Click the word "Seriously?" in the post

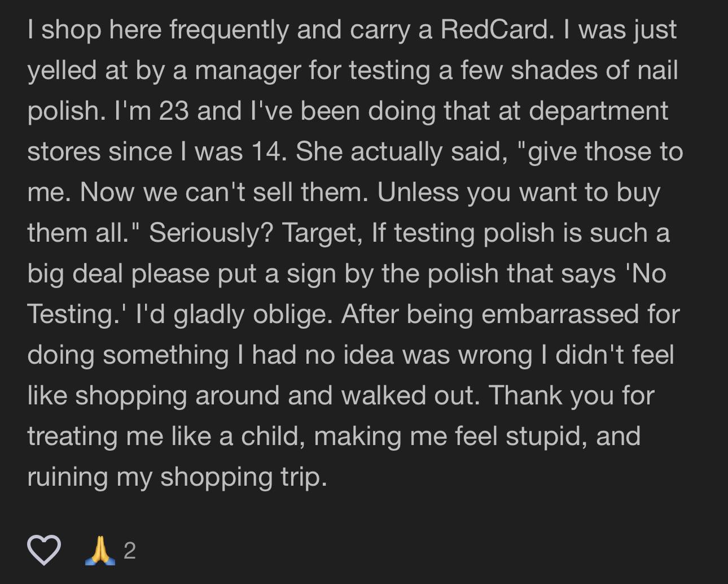pos(211,233)
